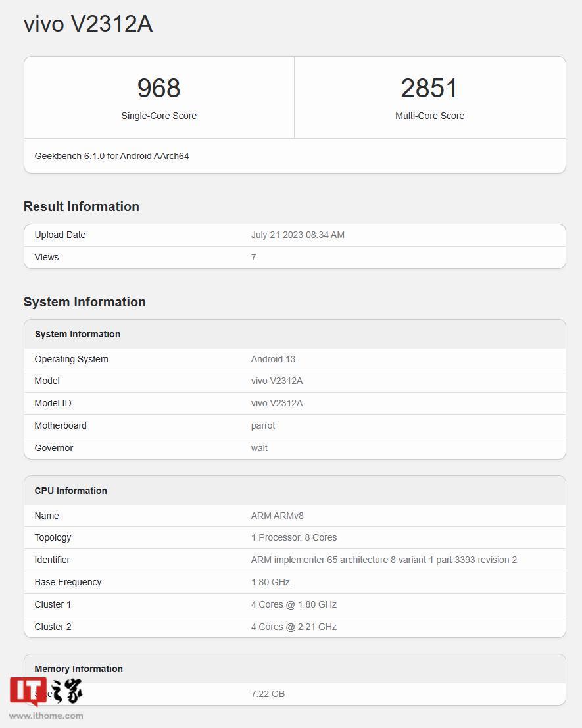Image resolution: width=582 pixels, height=728 pixels.
Task: Click the Topology label
Action: (53, 538)
